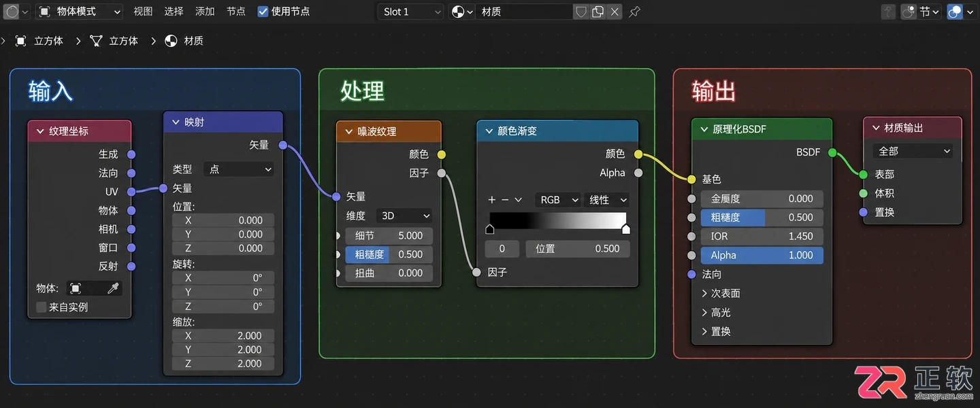Viewport: 980px width, 408px height.
Task: Click the 基色 input socket dot
Action: [692, 180]
